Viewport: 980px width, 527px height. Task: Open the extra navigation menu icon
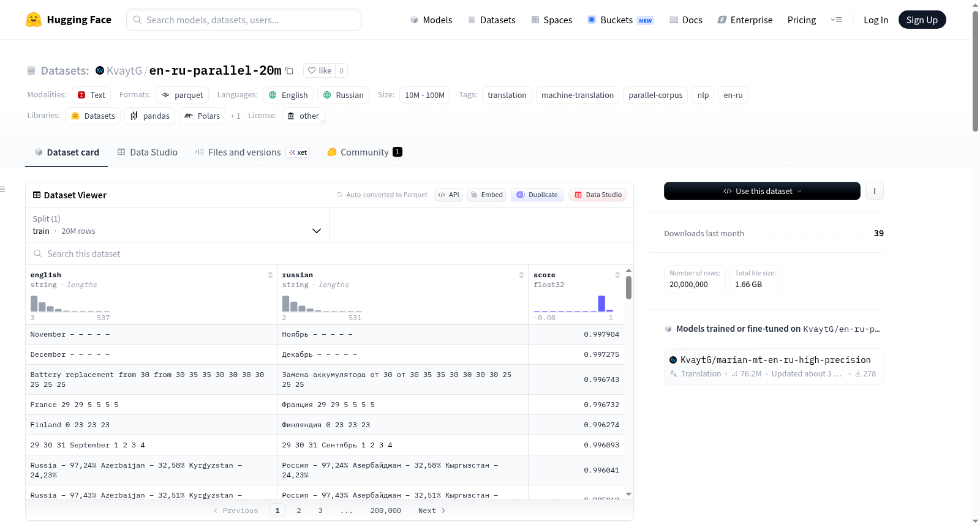pos(836,20)
